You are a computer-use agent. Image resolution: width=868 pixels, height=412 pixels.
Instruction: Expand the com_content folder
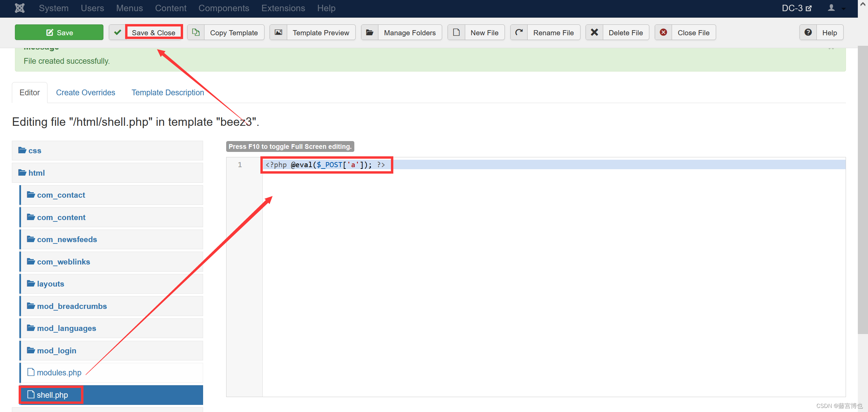(61, 217)
